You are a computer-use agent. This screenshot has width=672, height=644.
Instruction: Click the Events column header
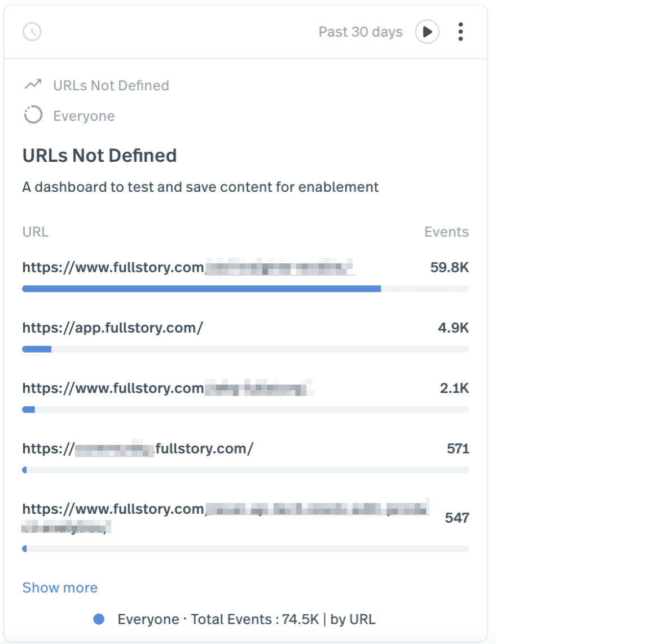tap(447, 231)
